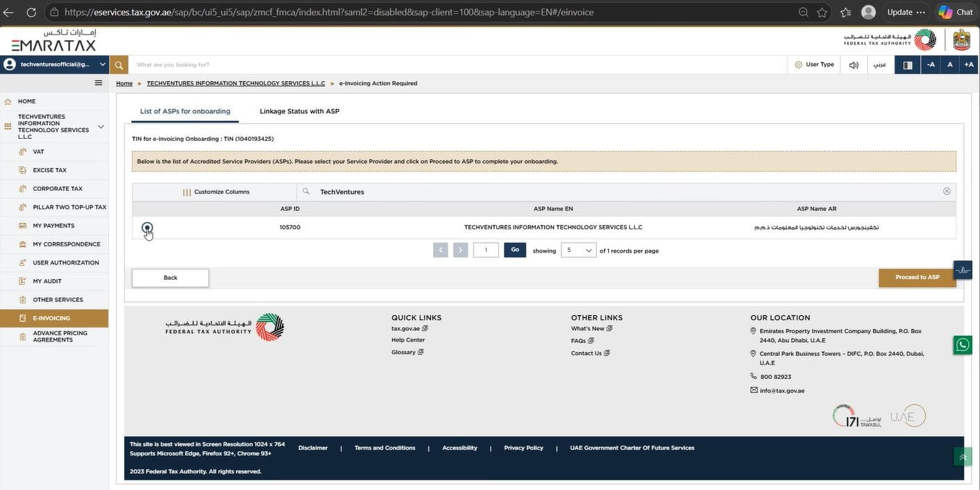Viewport: 980px width, 490px height.
Task: Increase font size with +A
Action: coord(969,65)
